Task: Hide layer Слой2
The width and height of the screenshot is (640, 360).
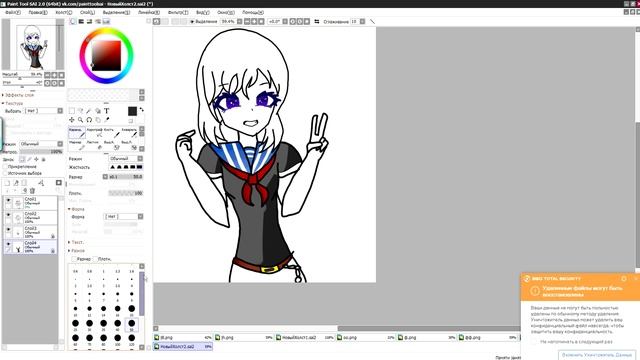Action: click(8, 215)
